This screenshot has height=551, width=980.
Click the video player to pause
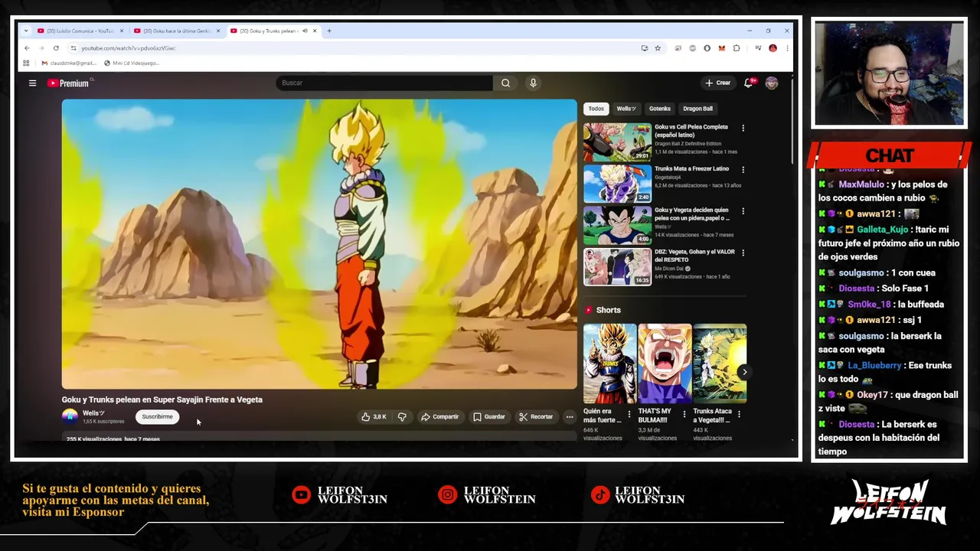tap(319, 244)
